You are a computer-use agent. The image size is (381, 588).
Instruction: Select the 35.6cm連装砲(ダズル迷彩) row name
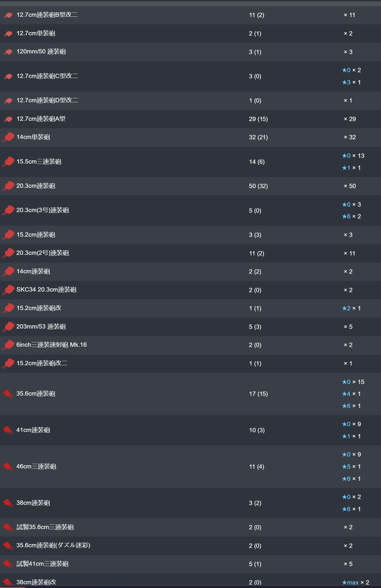click(x=53, y=545)
